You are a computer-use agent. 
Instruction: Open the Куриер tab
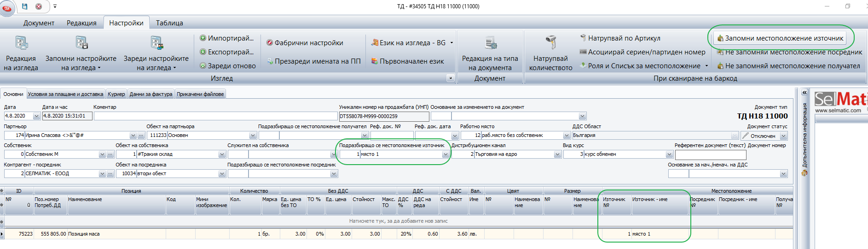(116, 94)
